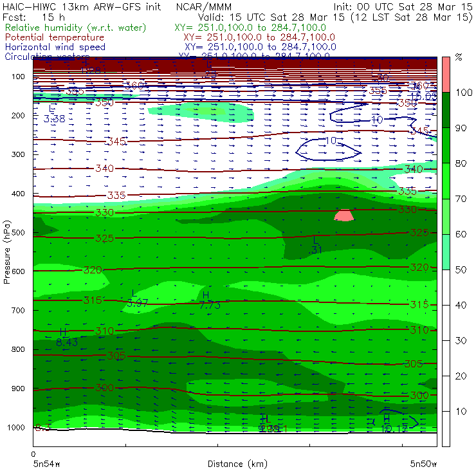Click the colorbar "50" percent label
The height and width of the screenshot is (476, 476).
461,270
